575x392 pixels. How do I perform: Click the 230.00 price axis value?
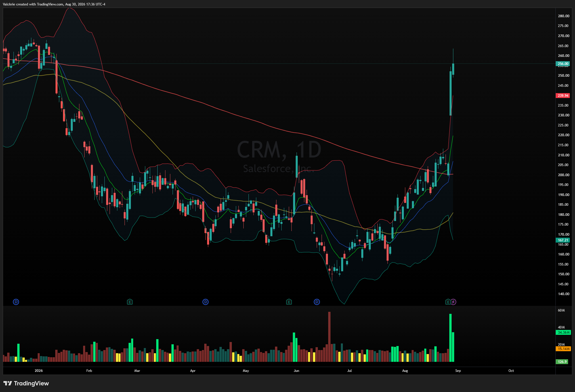pos(563,115)
